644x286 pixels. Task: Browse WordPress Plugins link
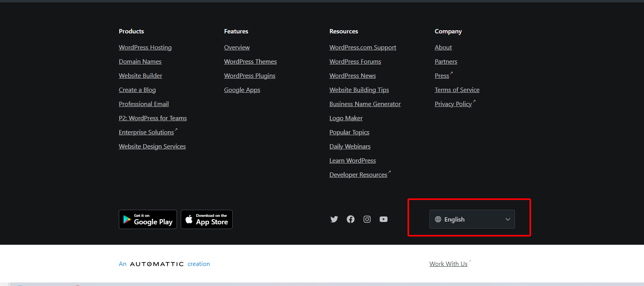250,76
